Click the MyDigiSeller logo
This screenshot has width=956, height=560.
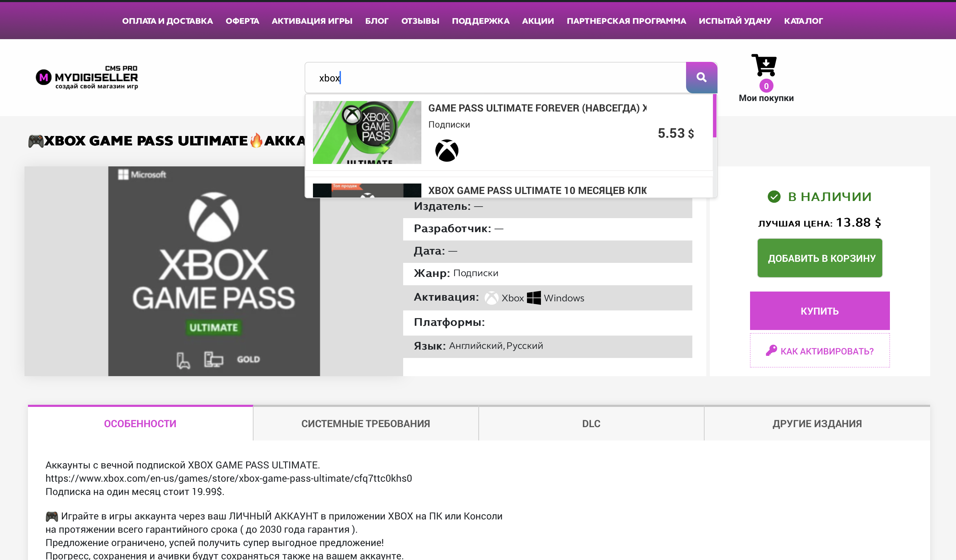[87, 77]
